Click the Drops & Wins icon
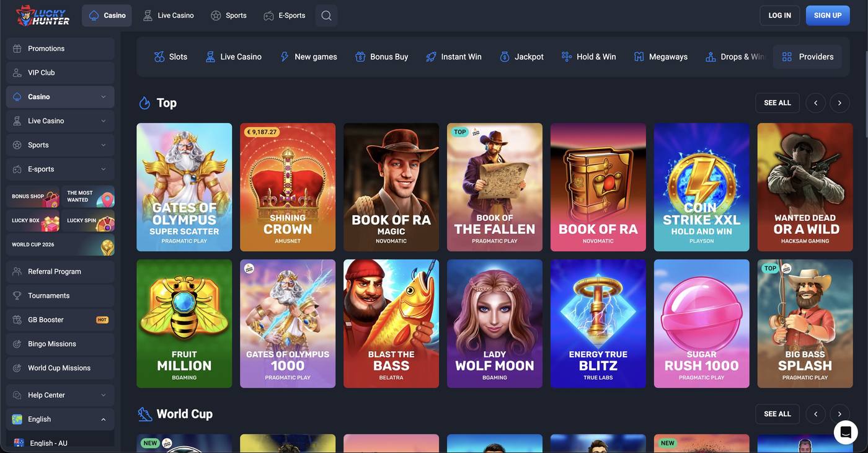The width and height of the screenshot is (868, 453). click(711, 56)
